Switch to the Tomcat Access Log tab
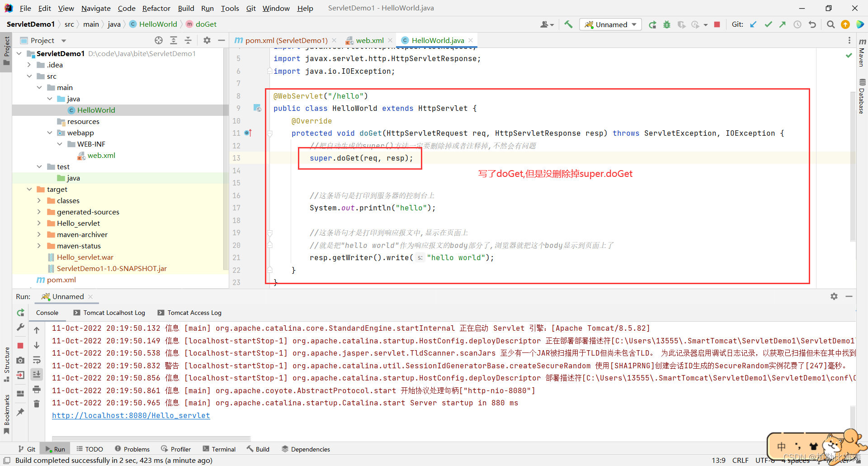Screen dimensions: 868x466 [194, 313]
